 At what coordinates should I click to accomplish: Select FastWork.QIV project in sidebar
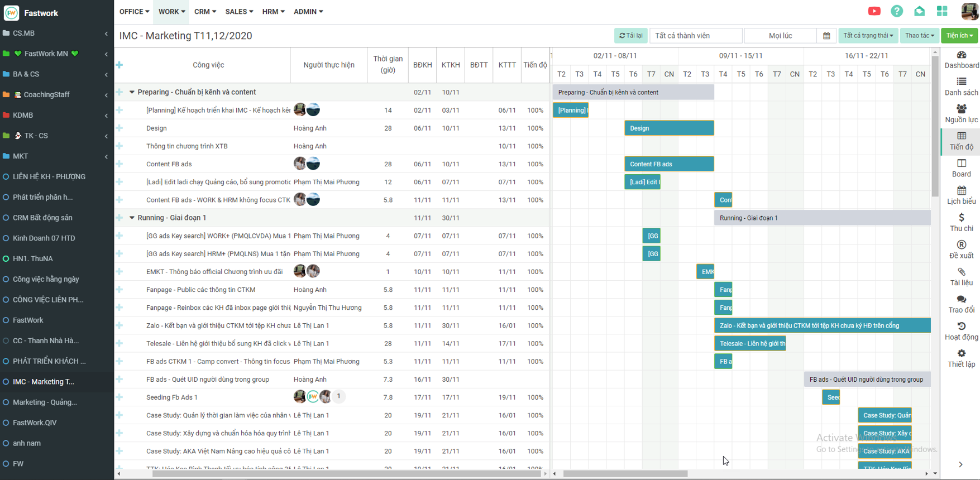pos(35,423)
